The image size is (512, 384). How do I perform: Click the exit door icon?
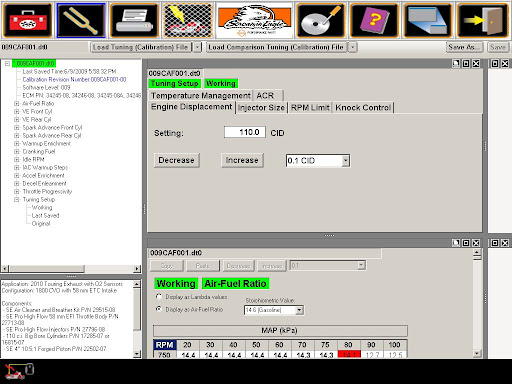[x=482, y=21]
